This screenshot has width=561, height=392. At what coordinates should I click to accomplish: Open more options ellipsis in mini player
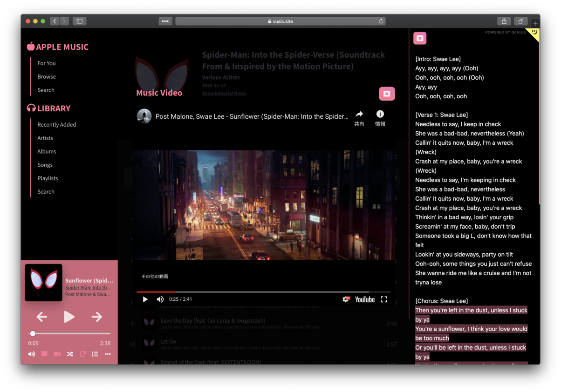point(108,354)
